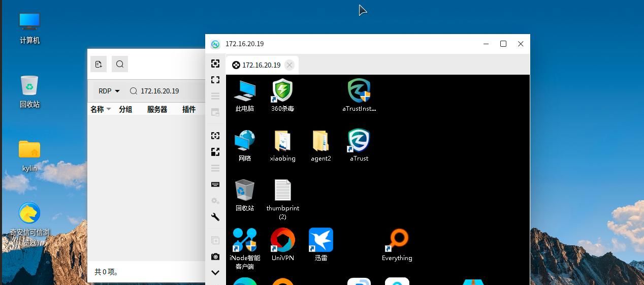
Task: Launch the UniVPN shortcut
Action: tap(282, 245)
